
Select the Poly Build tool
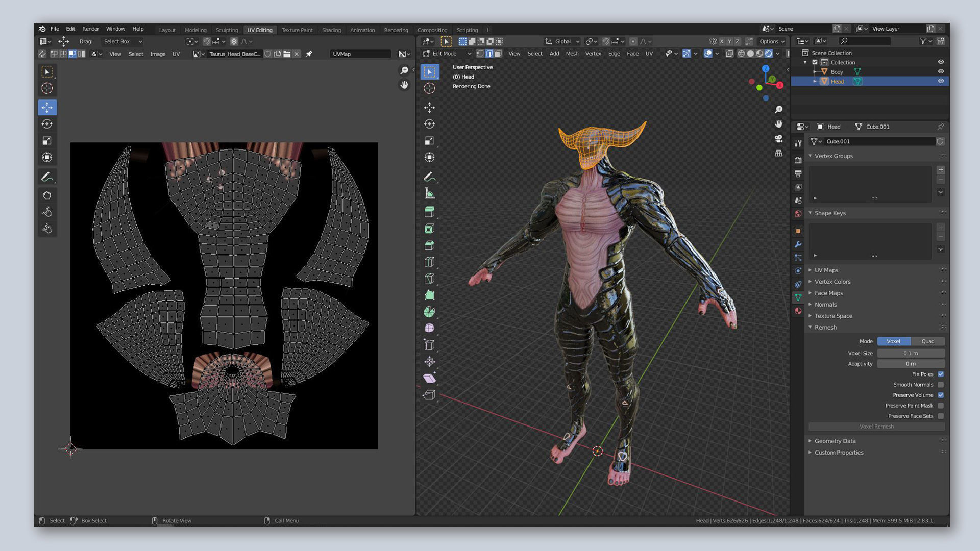point(429,295)
